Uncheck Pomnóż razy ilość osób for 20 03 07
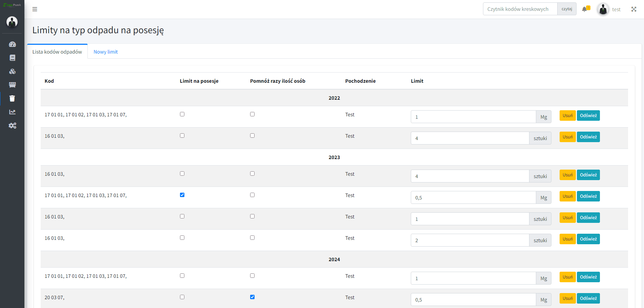The height and width of the screenshot is (308, 644). tap(252, 297)
